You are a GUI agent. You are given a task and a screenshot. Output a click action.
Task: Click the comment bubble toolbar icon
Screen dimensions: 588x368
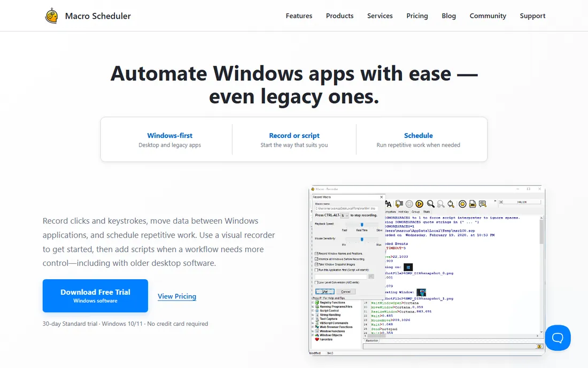(483, 204)
